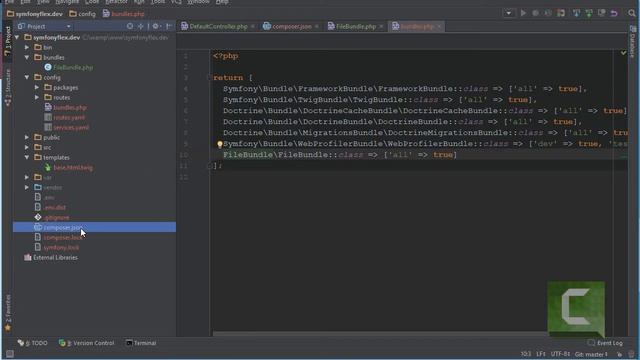Click the scroll from source target icon
This screenshot has height=360, width=640.
[130, 26]
